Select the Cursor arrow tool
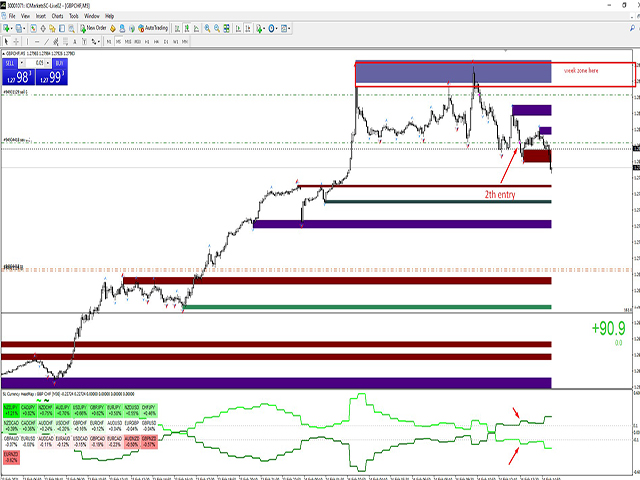Image resolution: width=640 pixels, height=480 pixels. tap(6, 41)
